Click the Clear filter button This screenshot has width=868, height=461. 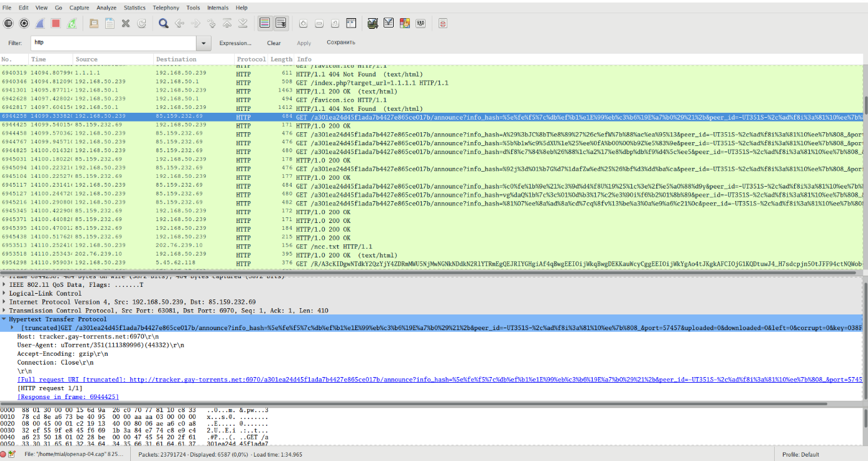(273, 43)
